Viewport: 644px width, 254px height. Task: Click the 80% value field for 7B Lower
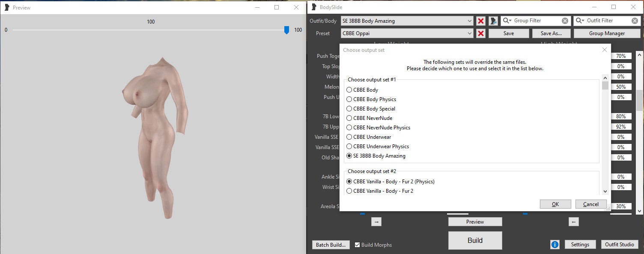(x=621, y=117)
